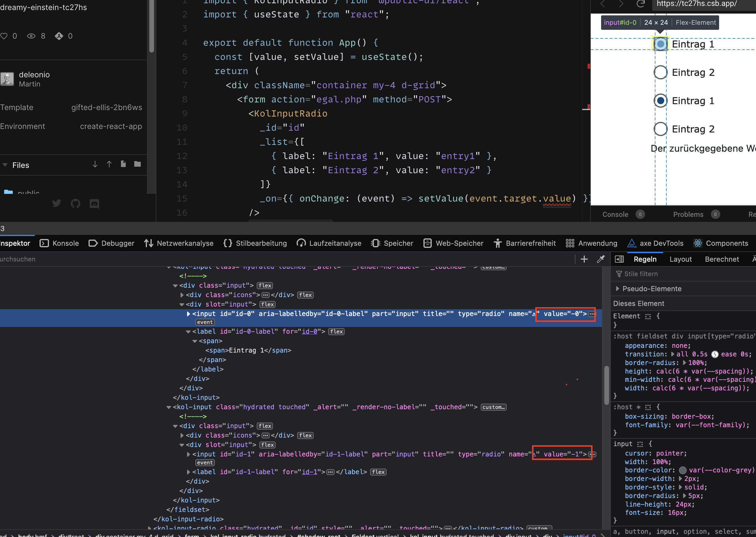Add new rule with plus icon
This screenshot has width=756, height=537.
584,259
